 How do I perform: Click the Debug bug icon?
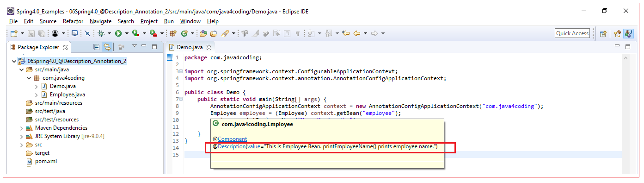[101, 33]
